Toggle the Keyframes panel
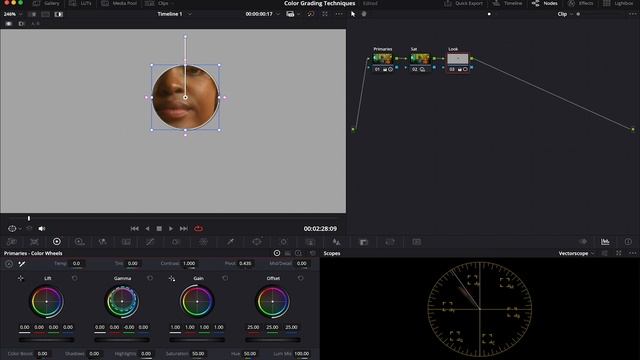This screenshot has height=360, width=640. (583, 242)
